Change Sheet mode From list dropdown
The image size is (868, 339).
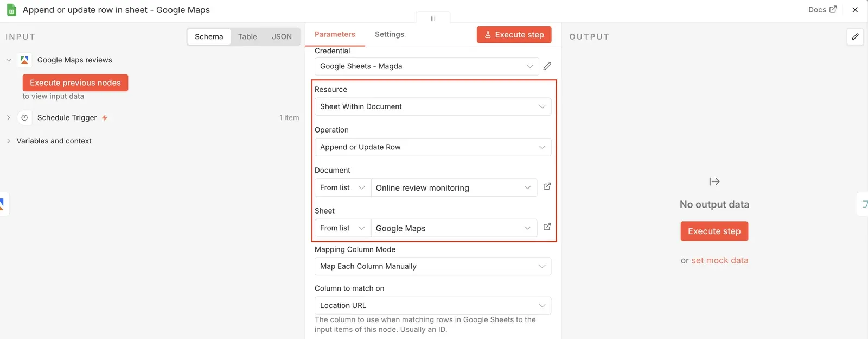(342, 228)
